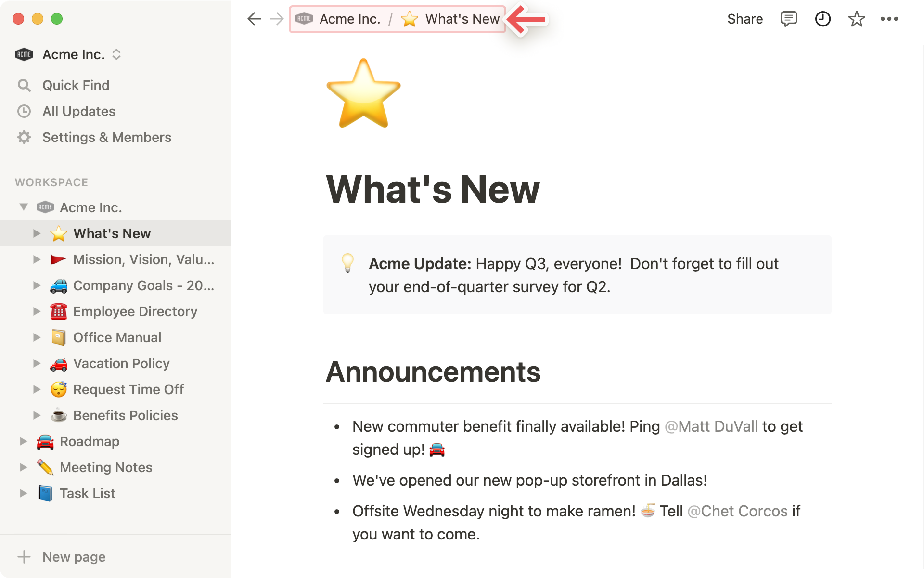Click the lightbulb callout icon
Viewport: 924px width, 578px height.
(x=347, y=263)
